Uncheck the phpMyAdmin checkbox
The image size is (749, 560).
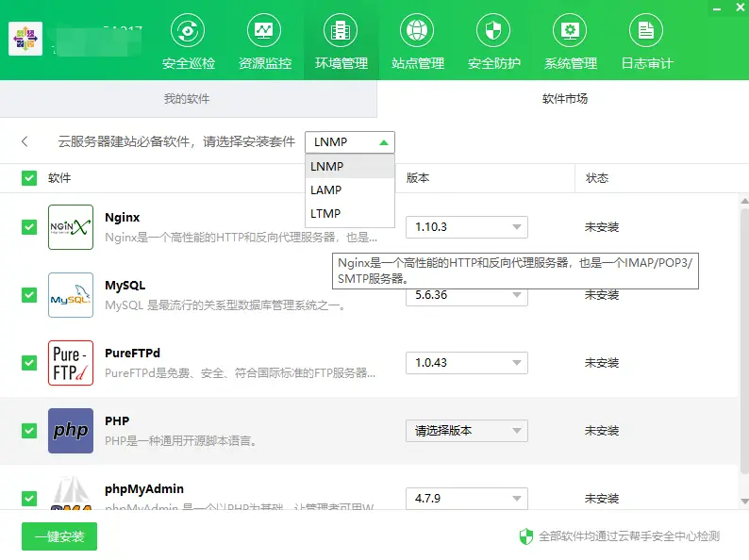point(29,499)
